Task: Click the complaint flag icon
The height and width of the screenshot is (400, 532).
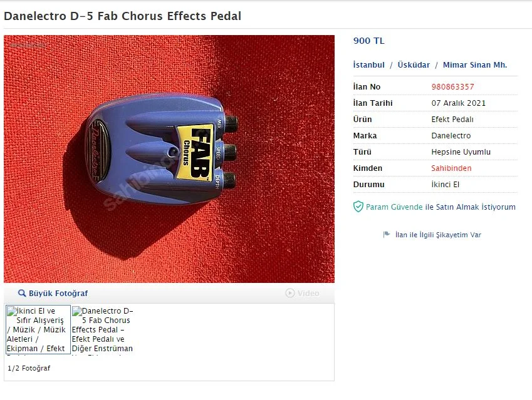Action: [x=387, y=235]
